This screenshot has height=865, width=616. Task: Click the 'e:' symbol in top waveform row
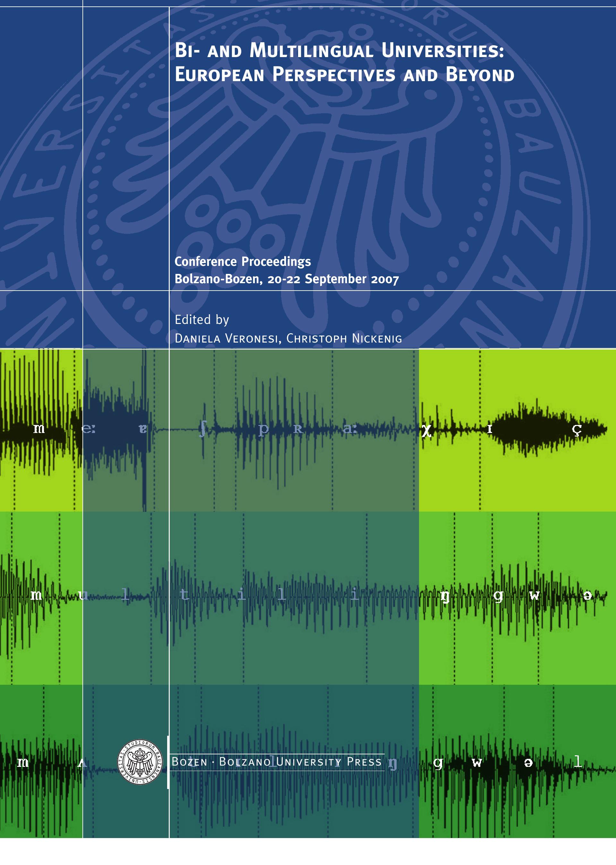click(88, 429)
